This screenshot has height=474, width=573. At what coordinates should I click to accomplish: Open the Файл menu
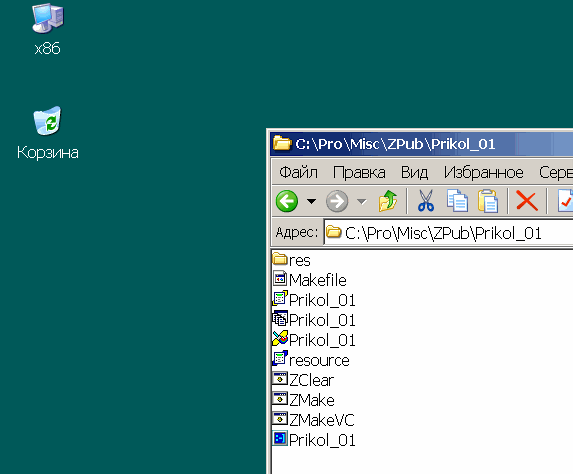click(x=299, y=172)
